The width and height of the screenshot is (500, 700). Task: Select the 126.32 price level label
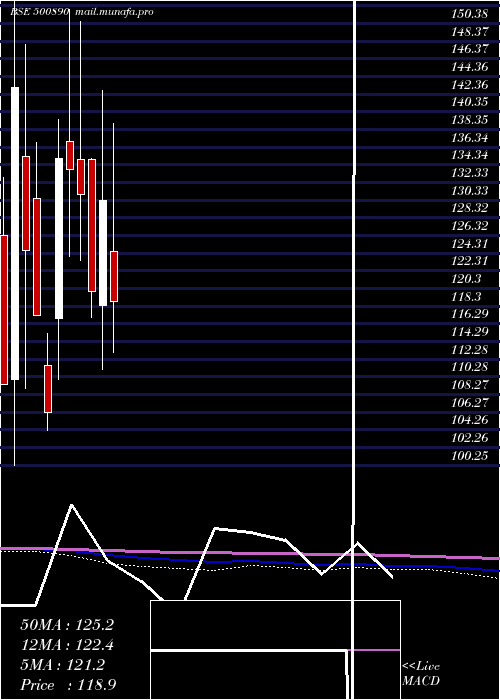(470, 226)
